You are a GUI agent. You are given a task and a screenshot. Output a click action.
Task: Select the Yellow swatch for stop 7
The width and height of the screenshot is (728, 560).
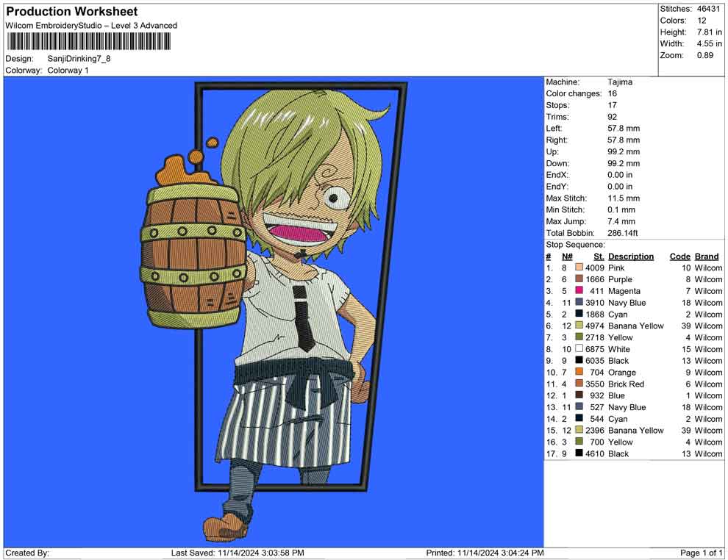(579, 338)
